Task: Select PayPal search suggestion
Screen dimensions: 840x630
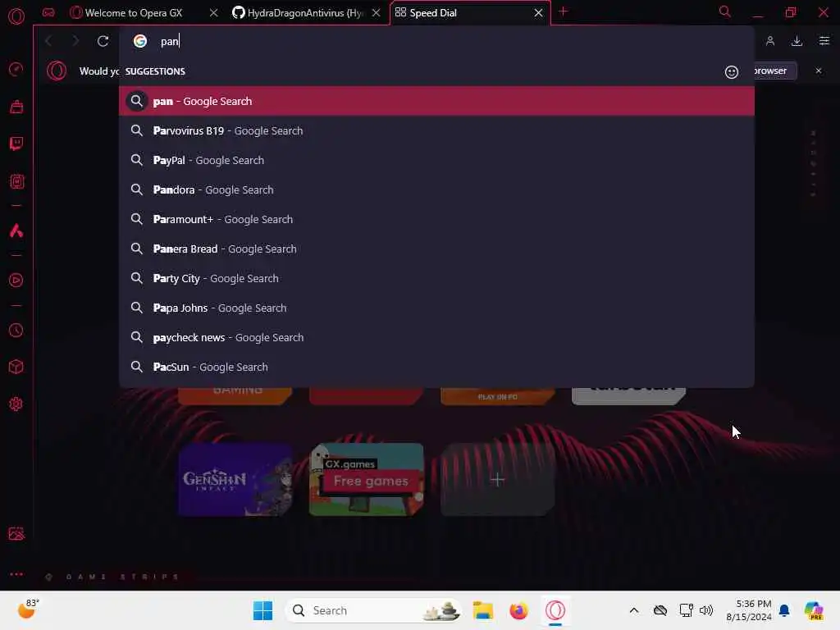Action: 436,160
